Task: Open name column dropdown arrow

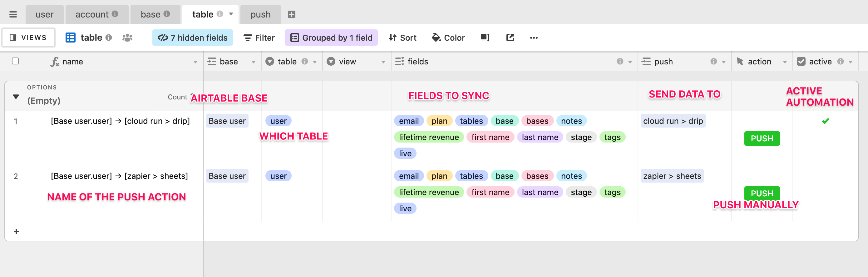Action: [195, 62]
